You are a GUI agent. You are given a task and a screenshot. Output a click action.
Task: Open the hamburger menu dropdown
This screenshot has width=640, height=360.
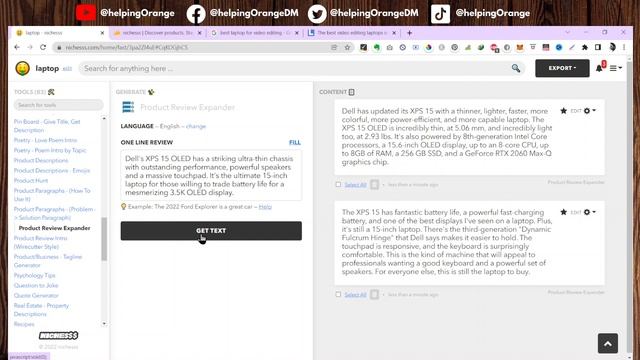click(616, 68)
